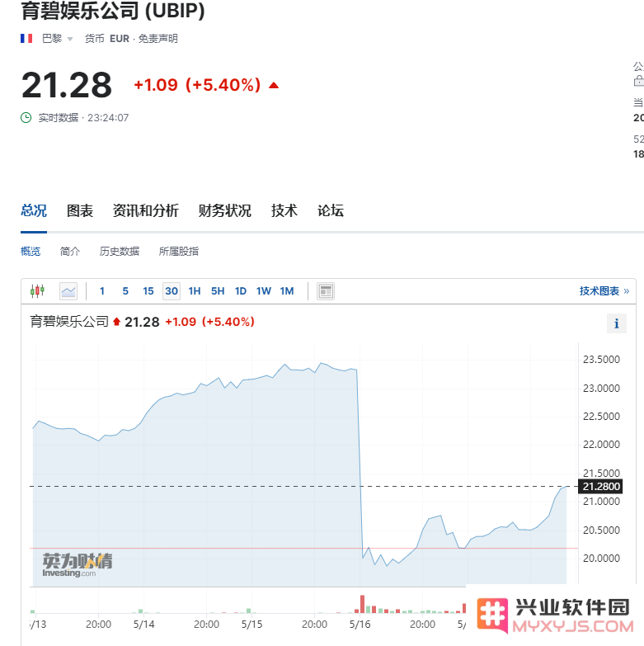Open the 技术 tab

(x=284, y=210)
